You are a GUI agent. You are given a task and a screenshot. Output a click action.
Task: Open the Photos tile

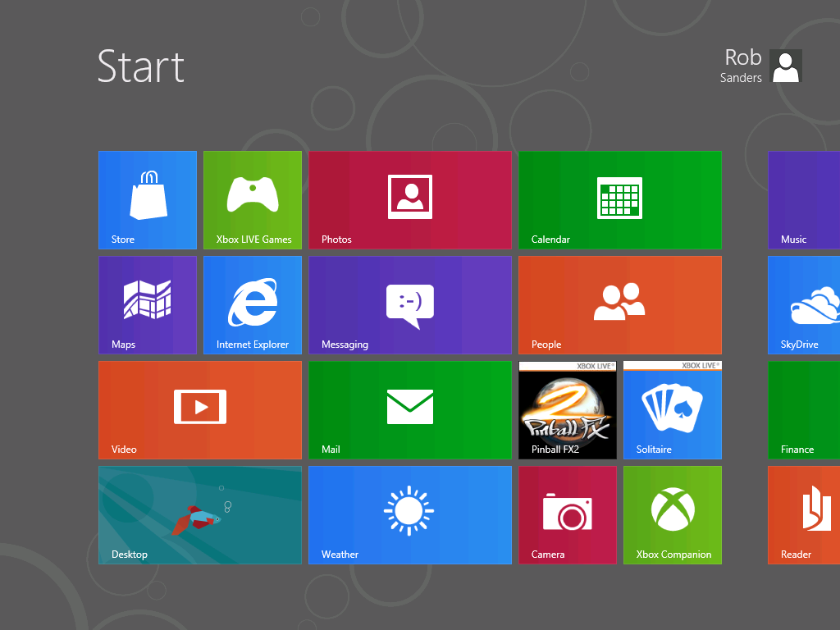[410, 199]
